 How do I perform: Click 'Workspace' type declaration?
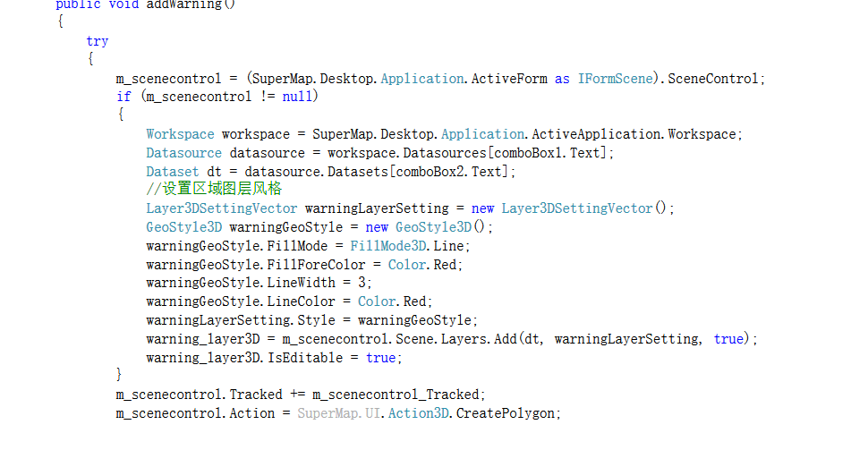180,134
